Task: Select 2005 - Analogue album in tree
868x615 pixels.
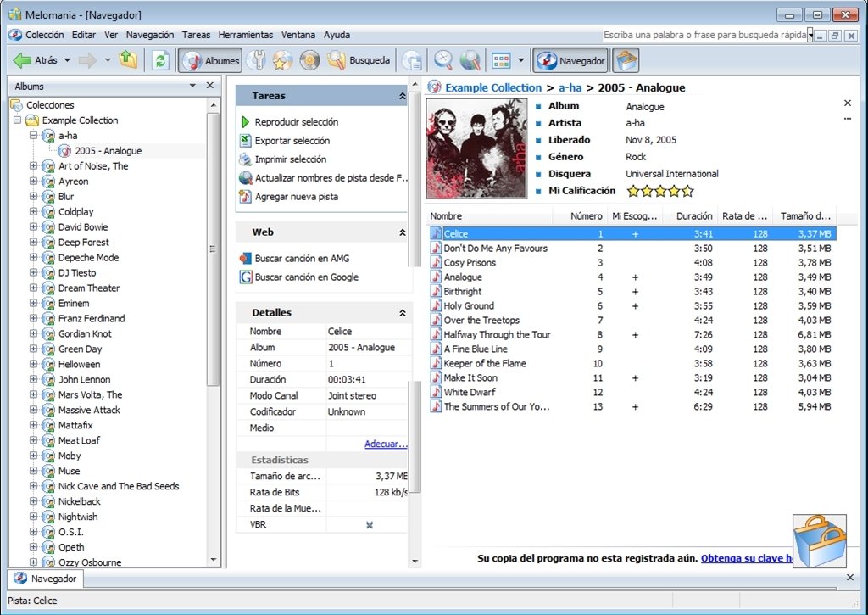Action: 108,151
